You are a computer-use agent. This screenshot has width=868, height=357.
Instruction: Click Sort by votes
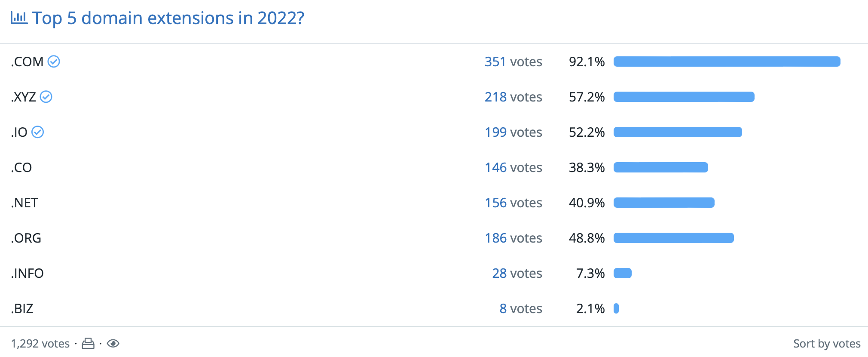(826, 344)
